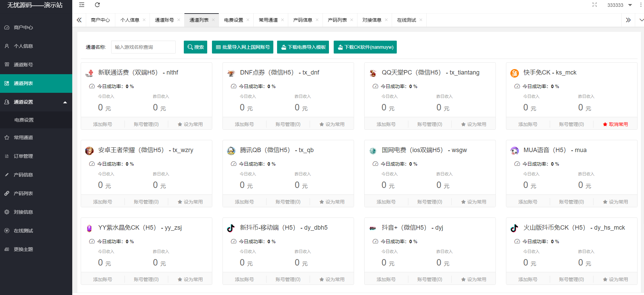Click 账号管理(0) for 国网电费

click(x=430, y=202)
